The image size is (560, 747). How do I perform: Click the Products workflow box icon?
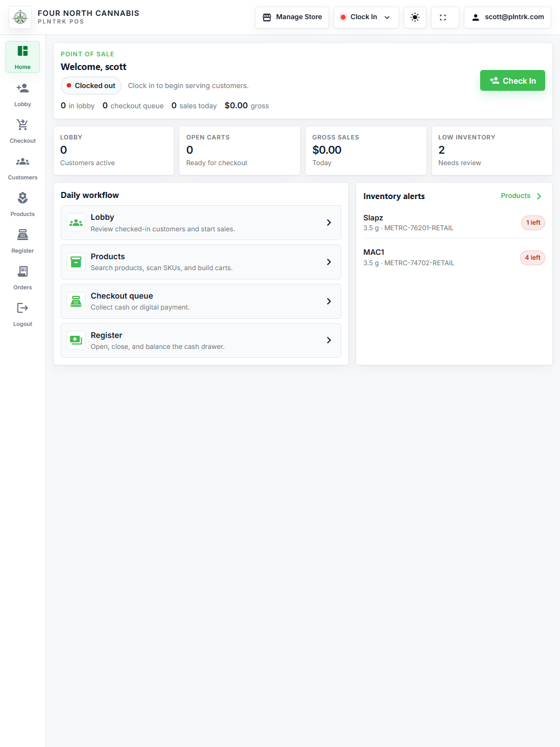tap(76, 262)
